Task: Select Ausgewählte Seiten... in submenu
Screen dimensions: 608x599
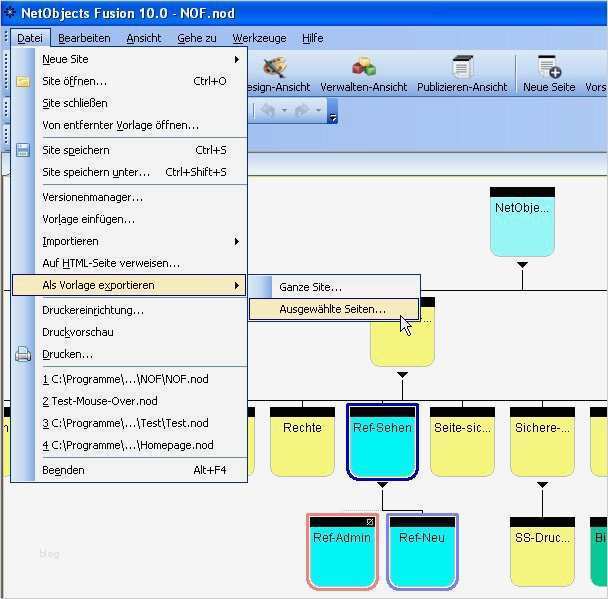Action: click(334, 309)
